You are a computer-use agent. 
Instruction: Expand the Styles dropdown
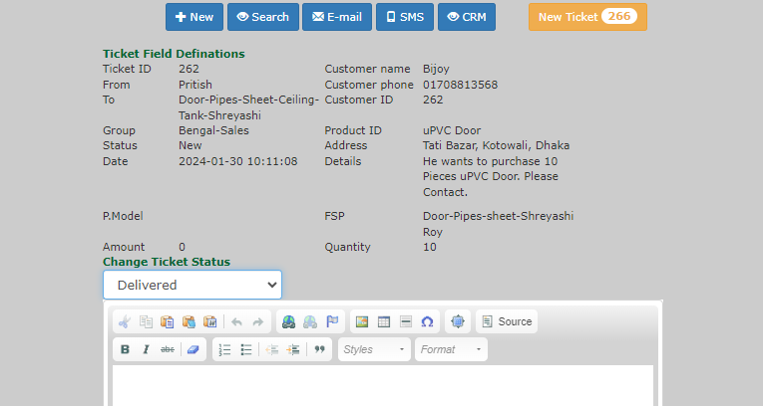click(374, 350)
